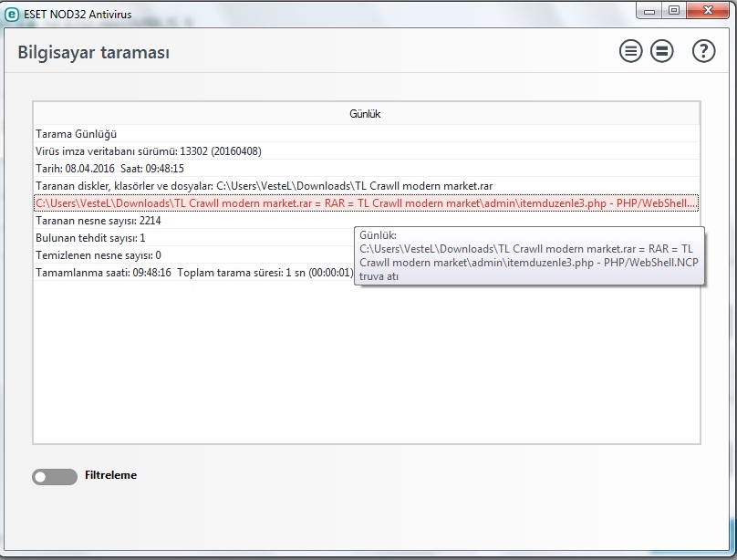Click the Filtreleme label
The height and width of the screenshot is (560, 737).
click(x=111, y=475)
